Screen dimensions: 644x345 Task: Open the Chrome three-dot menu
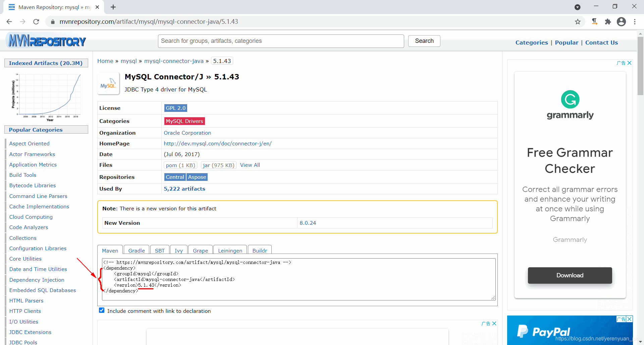click(x=635, y=21)
